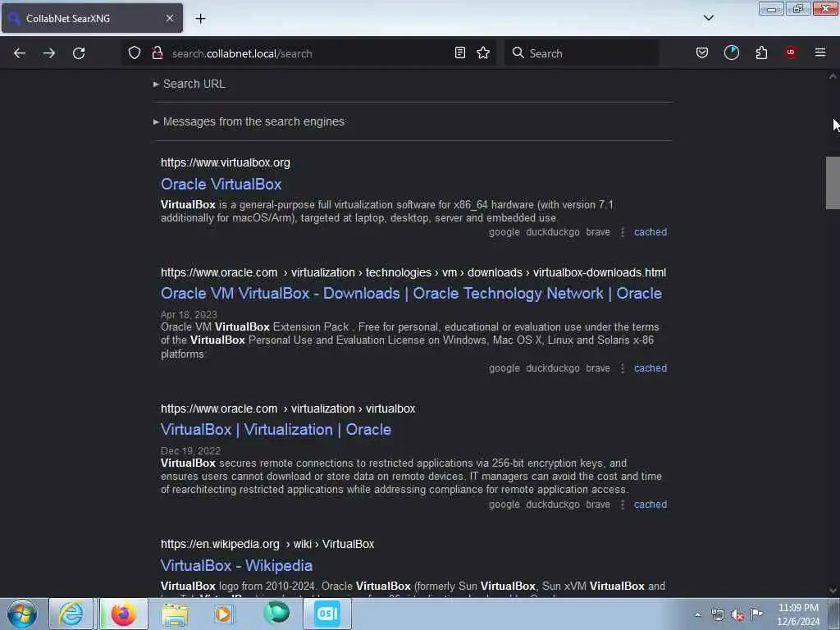Viewport: 840px width, 630px height.
Task: Open Firefox application hamburger menu
Action: pyautogui.click(x=820, y=52)
